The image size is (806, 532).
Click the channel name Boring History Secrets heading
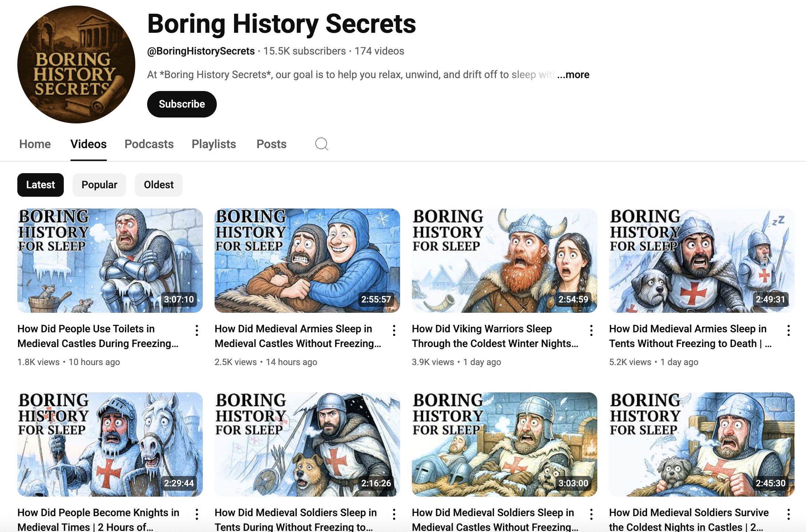[x=282, y=24]
